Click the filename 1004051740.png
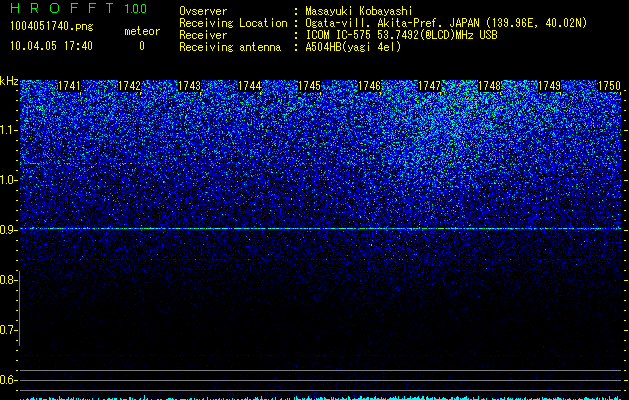Screen dimensions: 629x400 click(x=52, y=26)
